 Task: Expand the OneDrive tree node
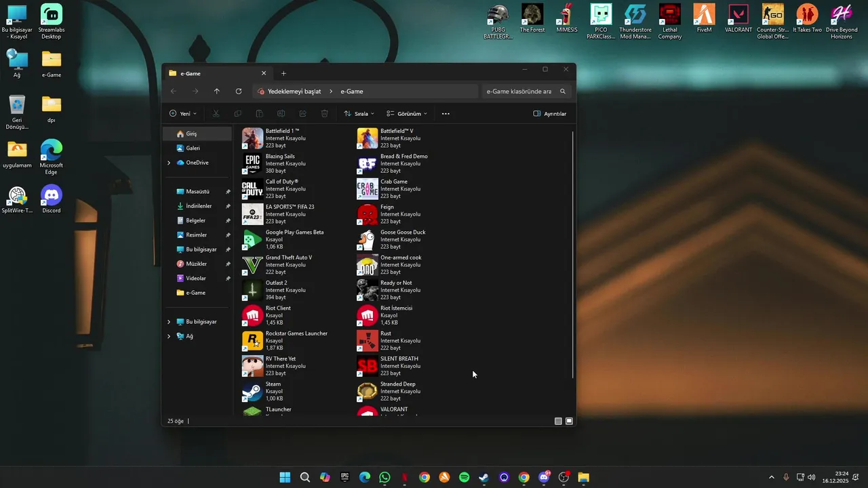click(x=169, y=163)
